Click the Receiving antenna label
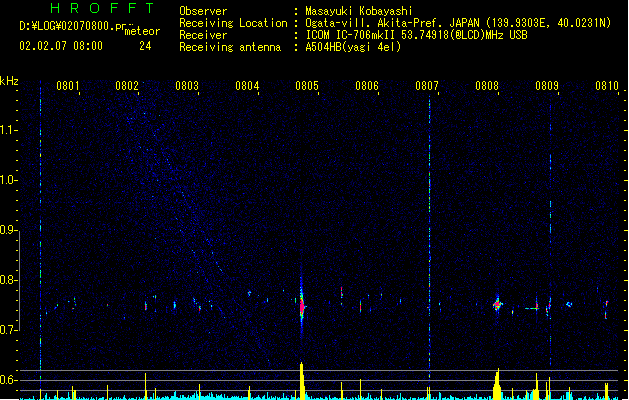Screen dimensions: 629x400 pos(230,47)
